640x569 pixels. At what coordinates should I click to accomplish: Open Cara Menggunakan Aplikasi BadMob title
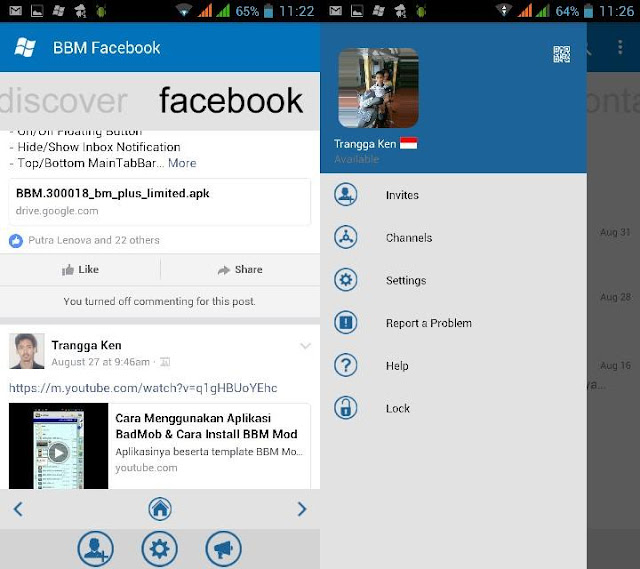[207, 426]
